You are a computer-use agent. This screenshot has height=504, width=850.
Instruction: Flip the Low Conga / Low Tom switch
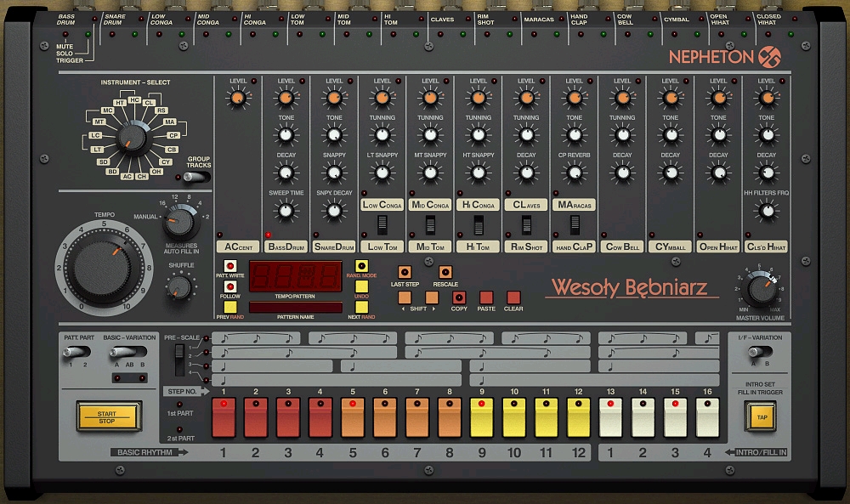382,224
